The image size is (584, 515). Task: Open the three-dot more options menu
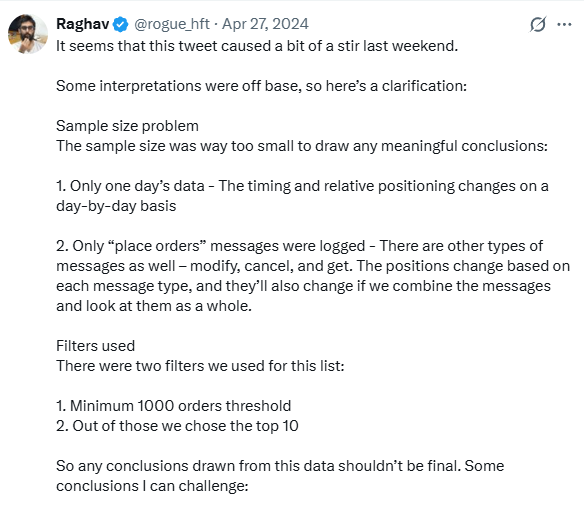pyautogui.click(x=564, y=25)
